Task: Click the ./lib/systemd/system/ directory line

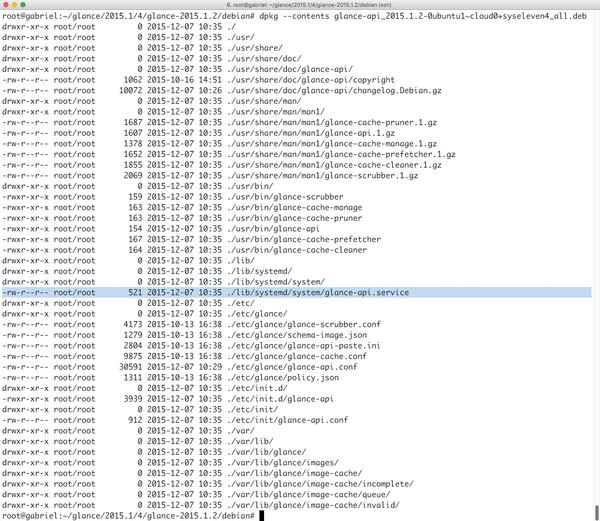Action: (163, 282)
